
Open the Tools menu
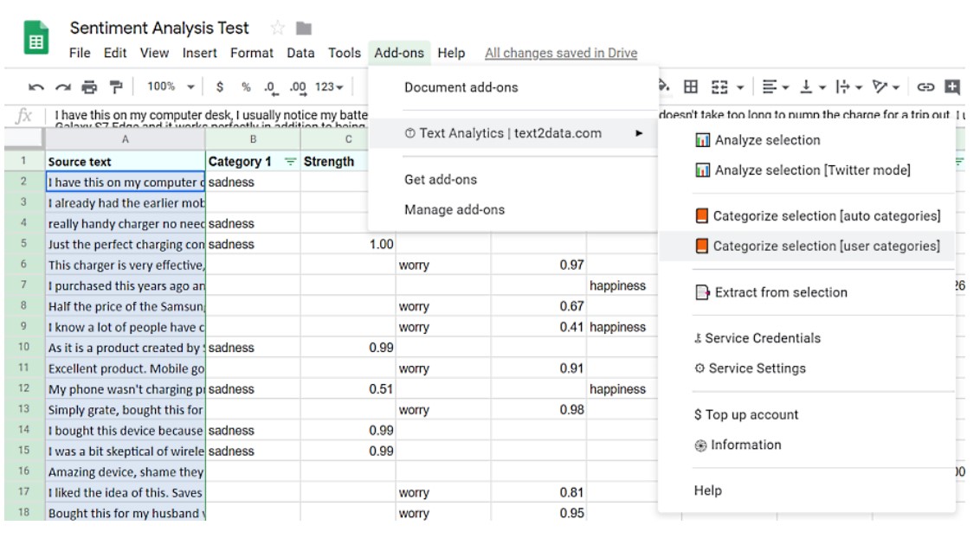point(345,53)
